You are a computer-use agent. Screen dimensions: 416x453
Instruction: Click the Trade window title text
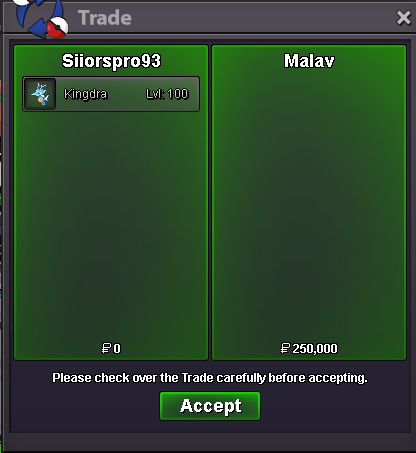pos(105,18)
